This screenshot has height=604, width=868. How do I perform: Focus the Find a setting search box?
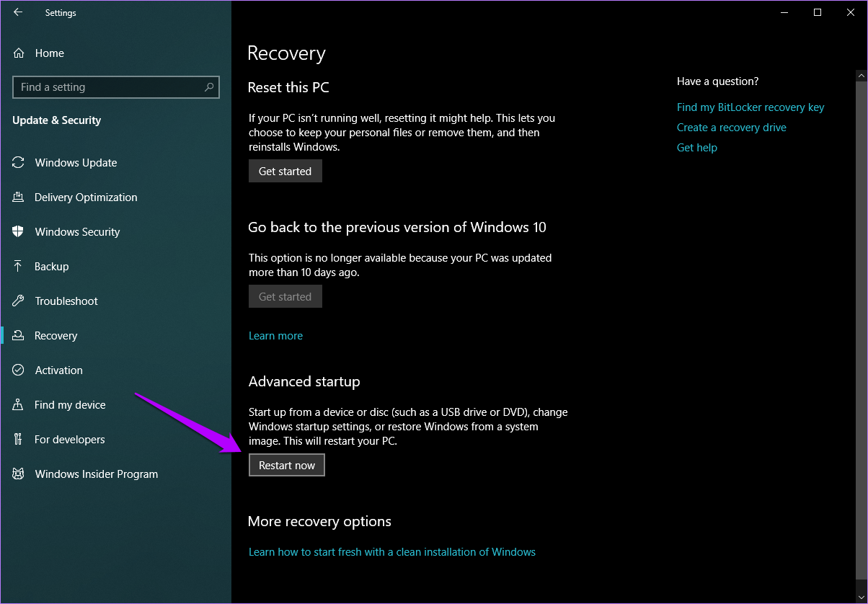click(116, 87)
